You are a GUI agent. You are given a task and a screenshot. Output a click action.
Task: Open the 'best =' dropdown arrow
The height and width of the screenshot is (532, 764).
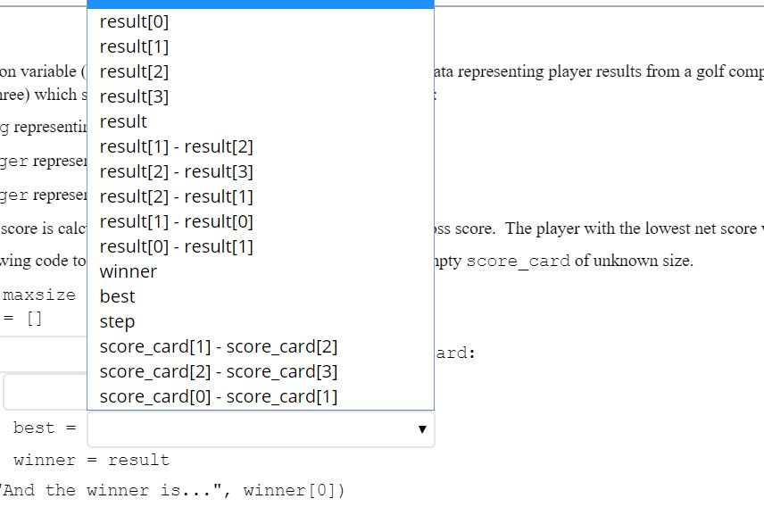[422, 429]
